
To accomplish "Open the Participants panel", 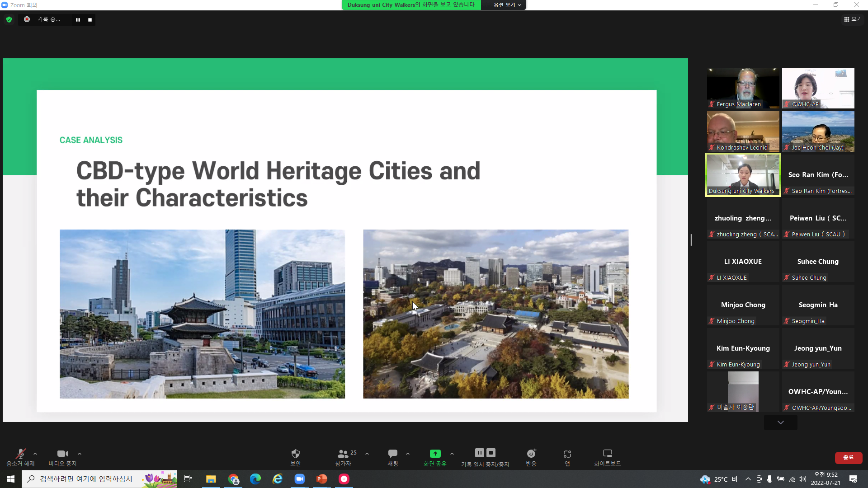I will click(343, 454).
